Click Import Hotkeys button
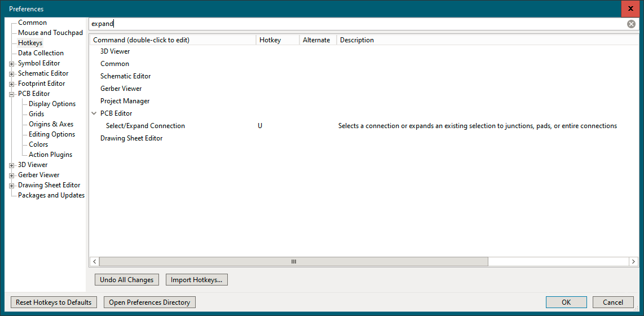The height and width of the screenshot is (316, 644). click(x=196, y=280)
